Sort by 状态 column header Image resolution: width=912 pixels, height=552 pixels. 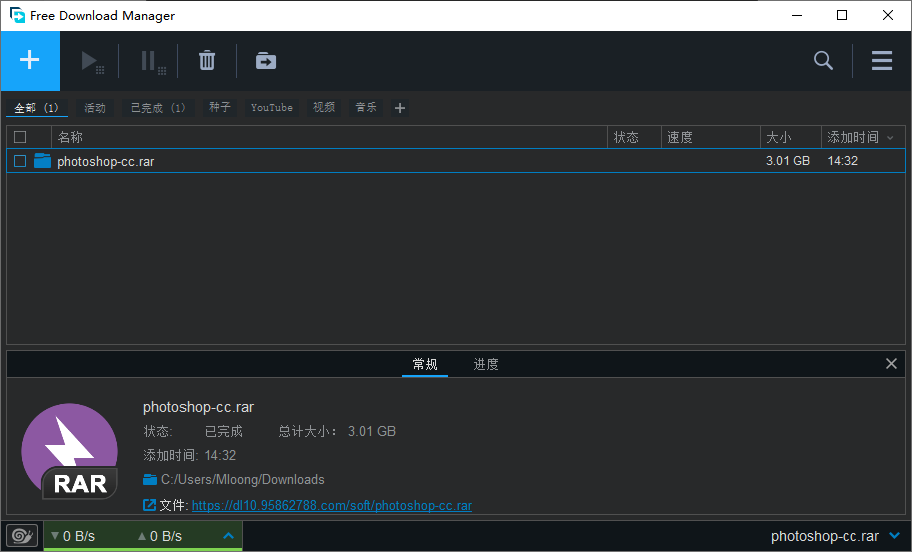635,137
